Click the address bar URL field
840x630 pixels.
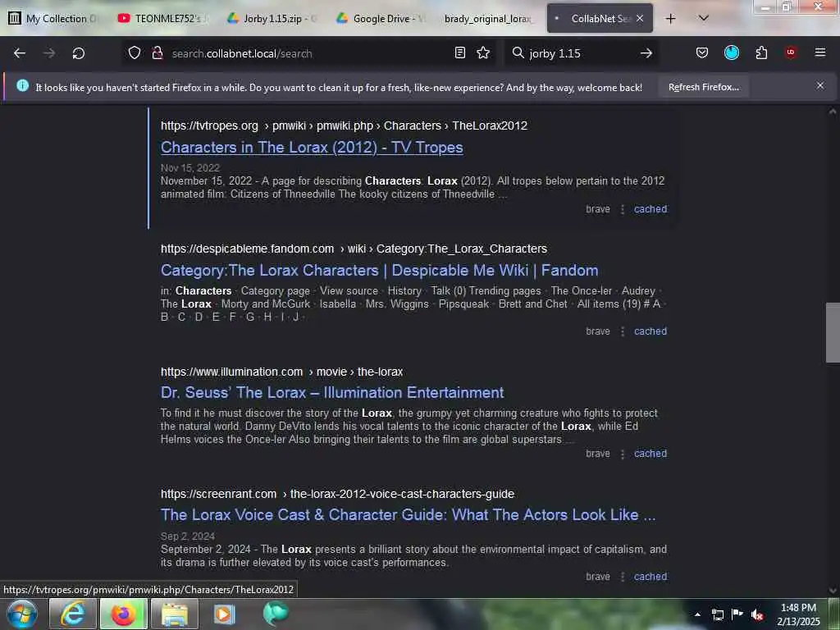click(308, 53)
